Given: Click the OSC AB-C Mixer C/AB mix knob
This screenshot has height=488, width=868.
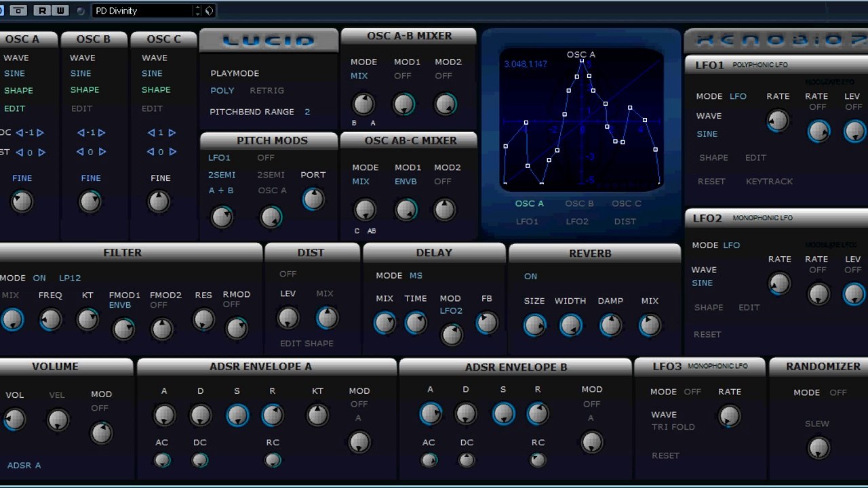Looking at the screenshot, I should pyautogui.click(x=365, y=210).
